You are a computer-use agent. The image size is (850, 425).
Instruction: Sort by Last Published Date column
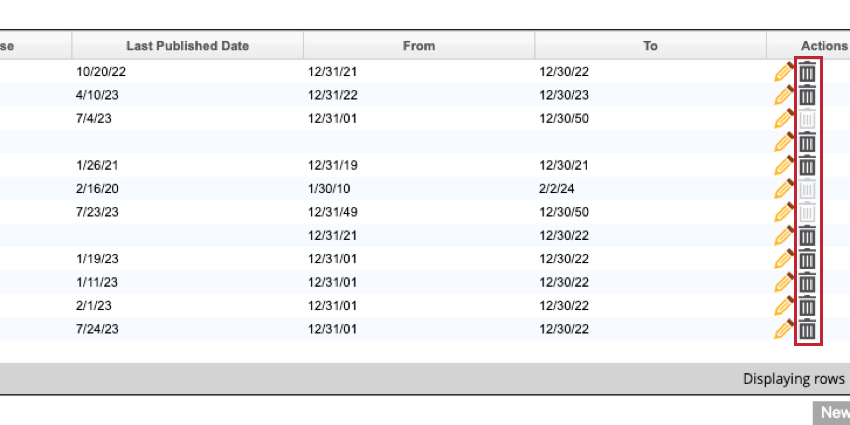[187, 46]
